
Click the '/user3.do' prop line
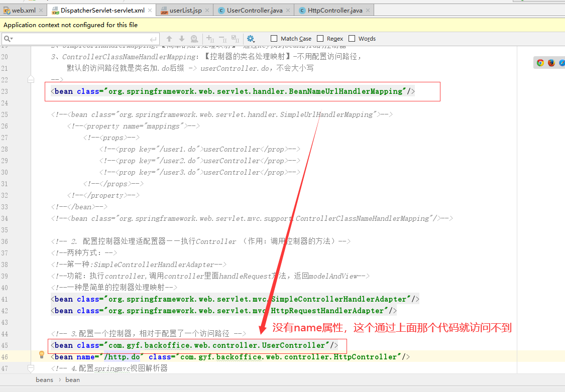199,172
